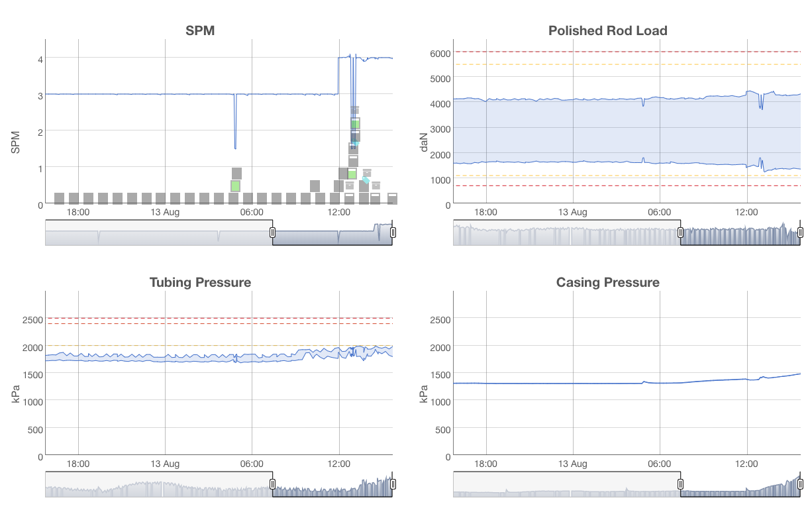
Task: Click the Tubing Pressure chart title
Action: tap(199, 282)
